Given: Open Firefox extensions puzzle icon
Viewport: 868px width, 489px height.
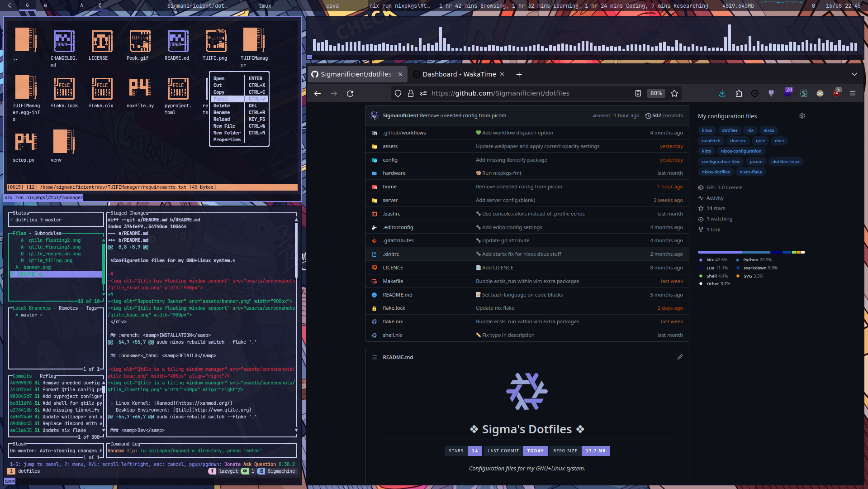Looking at the screenshot, I should pos(739,93).
